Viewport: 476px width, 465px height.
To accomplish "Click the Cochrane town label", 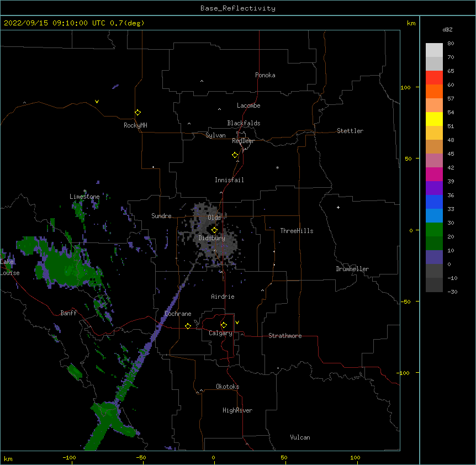I will coord(178,314).
